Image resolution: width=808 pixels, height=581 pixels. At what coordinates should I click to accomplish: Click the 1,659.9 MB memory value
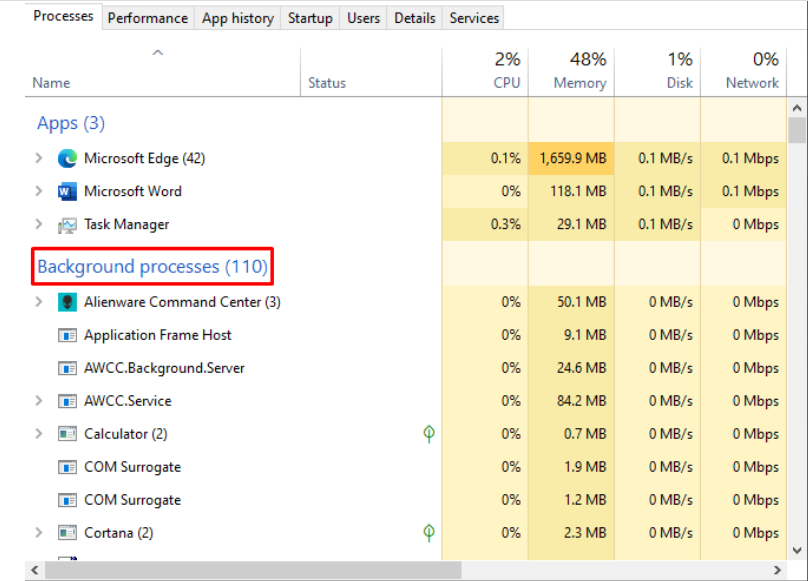click(x=573, y=158)
